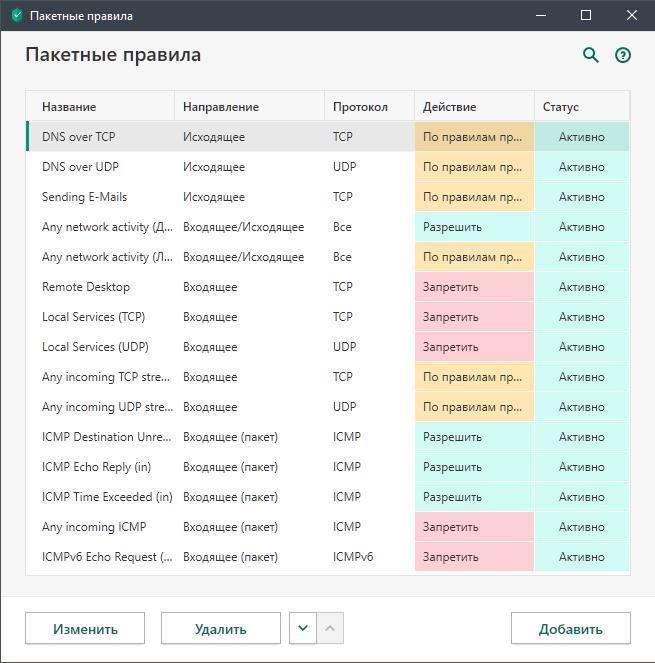Sort by the Название column header
The image size is (655, 663).
(69, 107)
